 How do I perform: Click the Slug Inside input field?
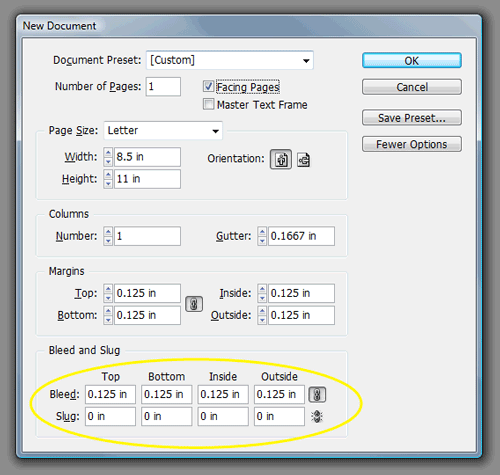click(223, 416)
